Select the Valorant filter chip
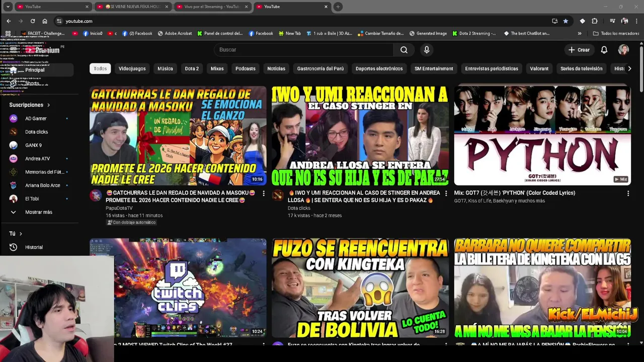This screenshot has height=362, width=644. pyautogui.click(x=539, y=68)
